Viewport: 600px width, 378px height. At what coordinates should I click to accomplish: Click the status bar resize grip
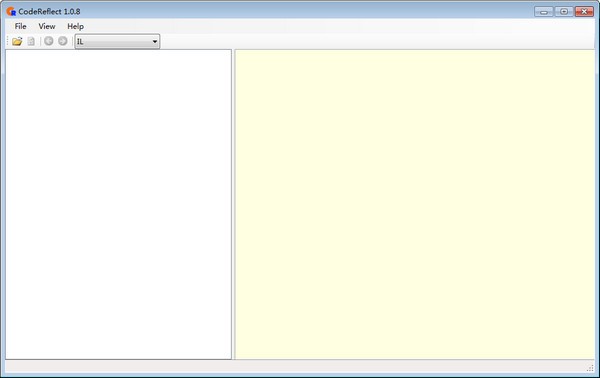pos(590,368)
